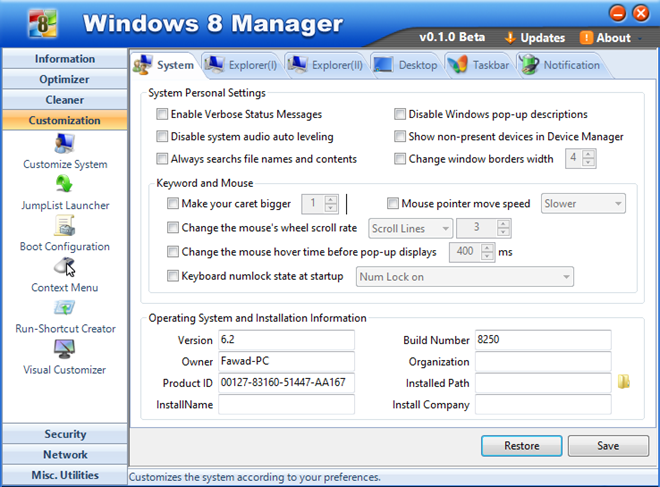
Task: Open the Run-Shortcut Creator icon
Action: click(64, 308)
